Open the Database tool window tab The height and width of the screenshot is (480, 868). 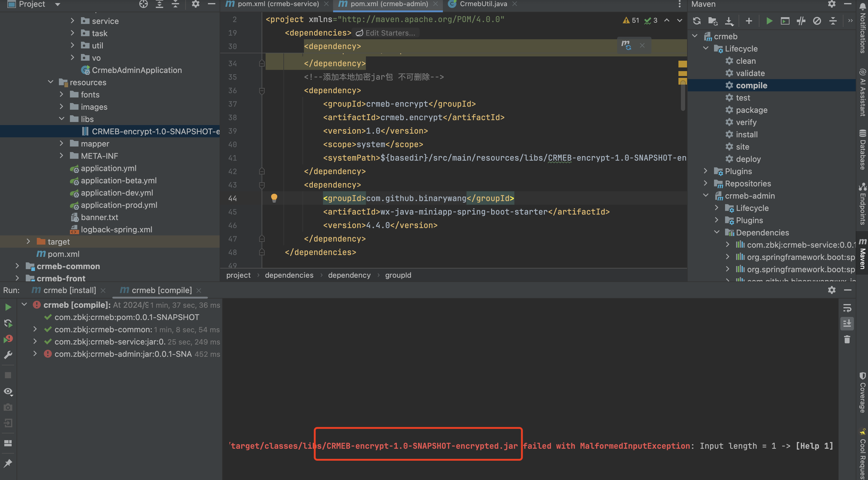click(862, 150)
